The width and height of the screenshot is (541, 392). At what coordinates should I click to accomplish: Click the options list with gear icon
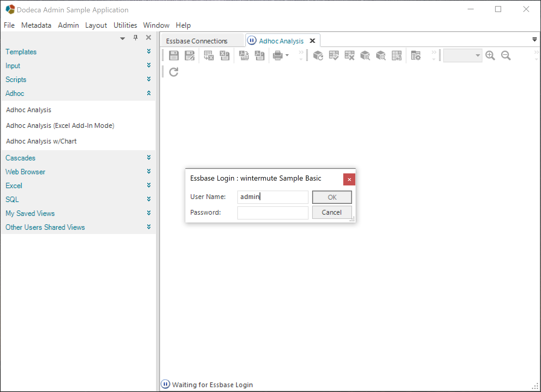(x=416, y=55)
